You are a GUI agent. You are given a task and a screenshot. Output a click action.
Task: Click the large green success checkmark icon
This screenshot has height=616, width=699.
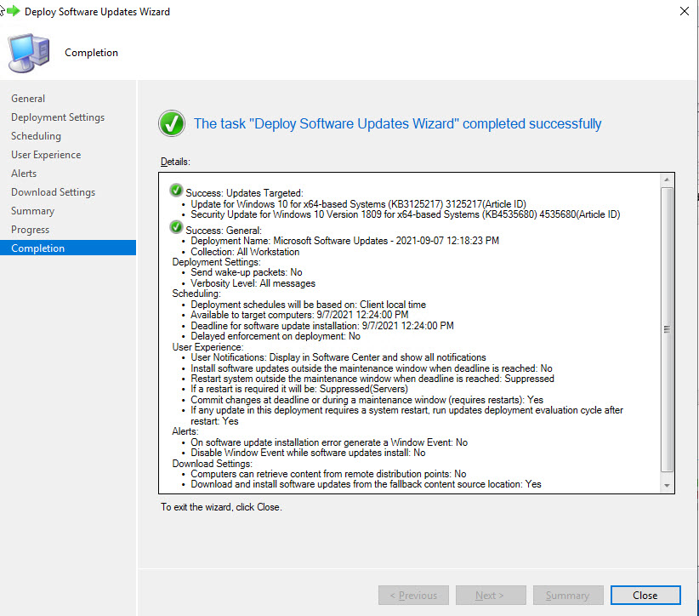click(x=172, y=123)
